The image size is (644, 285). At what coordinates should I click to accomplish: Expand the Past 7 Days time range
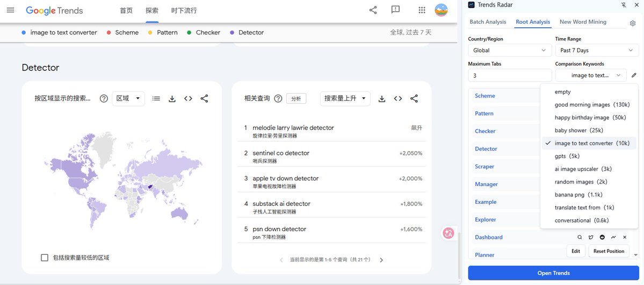[x=597, y=50]
